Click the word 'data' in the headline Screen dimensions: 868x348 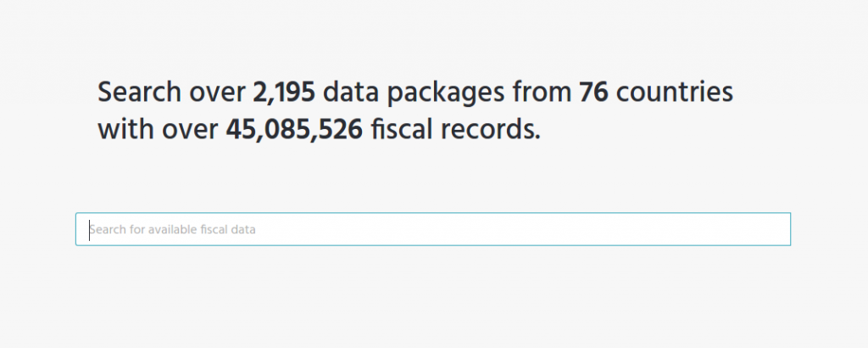(x=350, y=93)
